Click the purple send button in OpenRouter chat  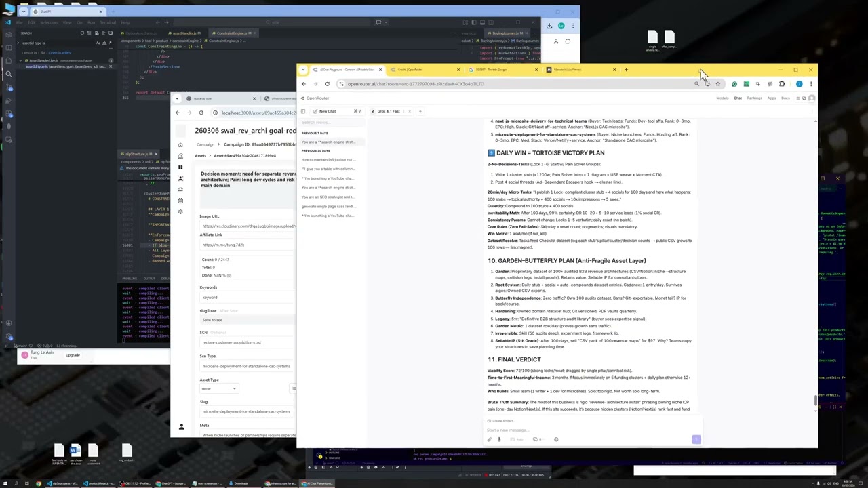tap(696, 439)
